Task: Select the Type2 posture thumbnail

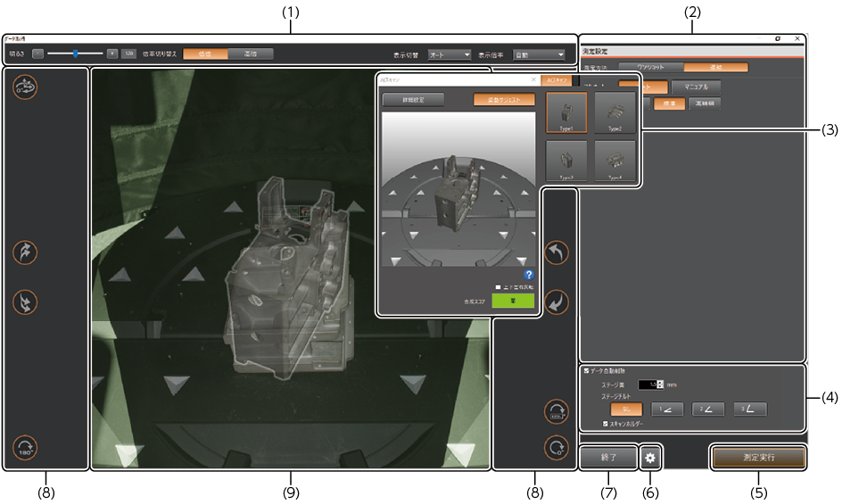Action: point(615,112)
